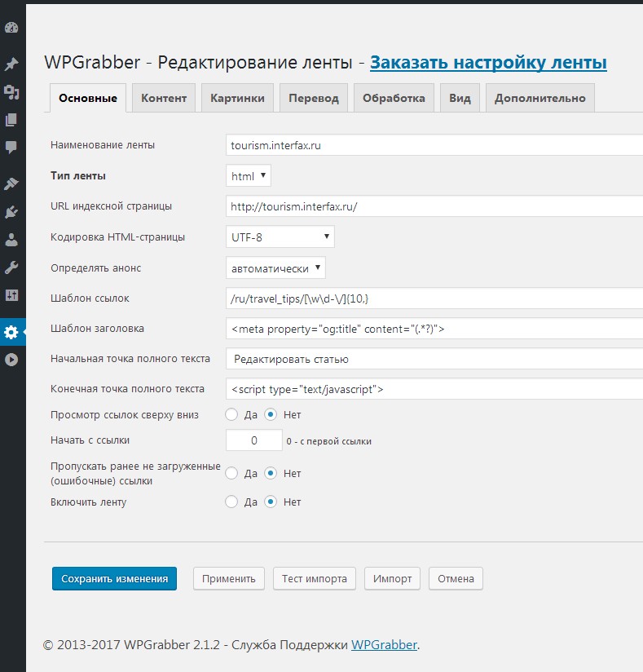The height and width of the screenshot is (672, 643).
Task: Click the '0 - с первой ссылки' hint
Action: coord(329,441)
